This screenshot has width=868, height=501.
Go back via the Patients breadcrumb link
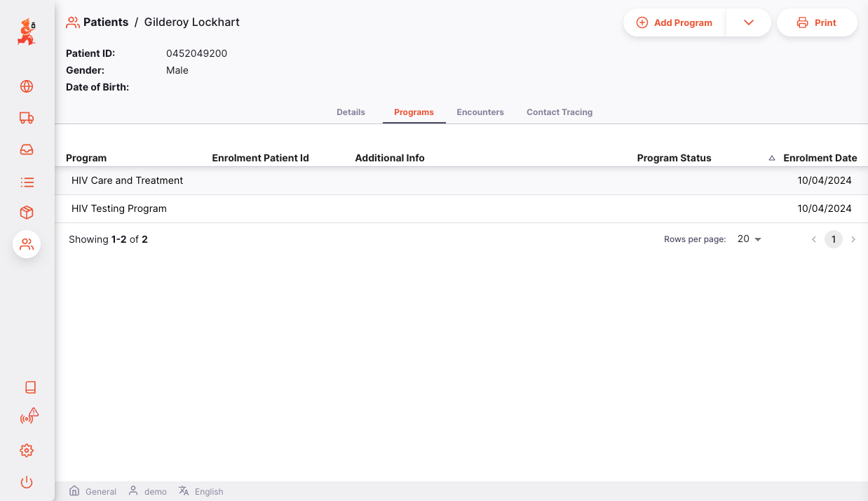105,22
